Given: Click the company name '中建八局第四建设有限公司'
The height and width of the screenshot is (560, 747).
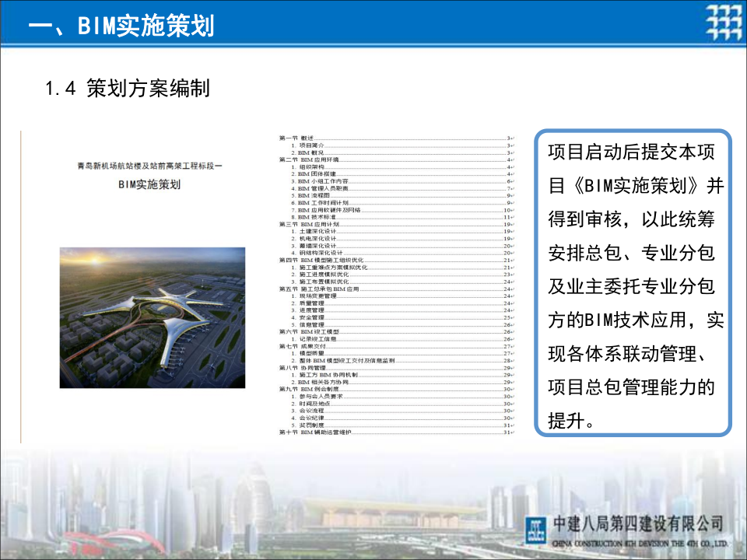Looking at the screenshot, I should point(638,523).
